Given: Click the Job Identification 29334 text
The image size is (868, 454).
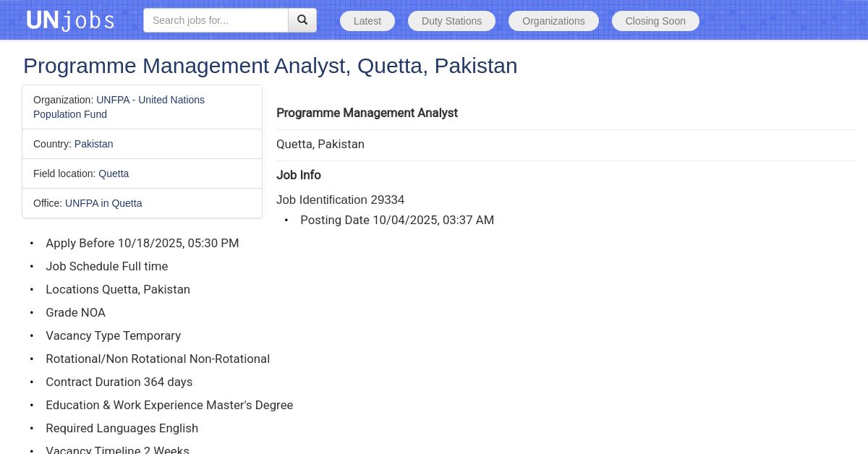Looking at the screenshot, I should point(340,200).
